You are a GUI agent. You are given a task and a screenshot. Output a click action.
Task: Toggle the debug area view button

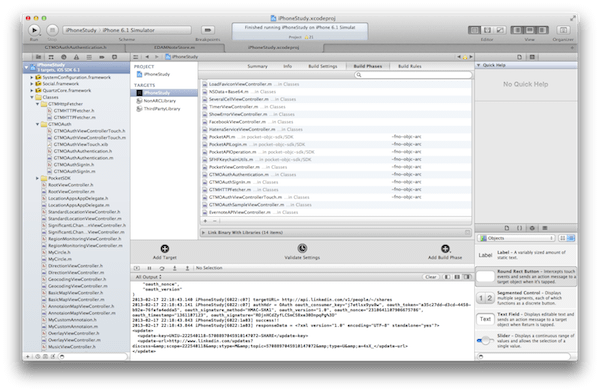click(530, 30)
